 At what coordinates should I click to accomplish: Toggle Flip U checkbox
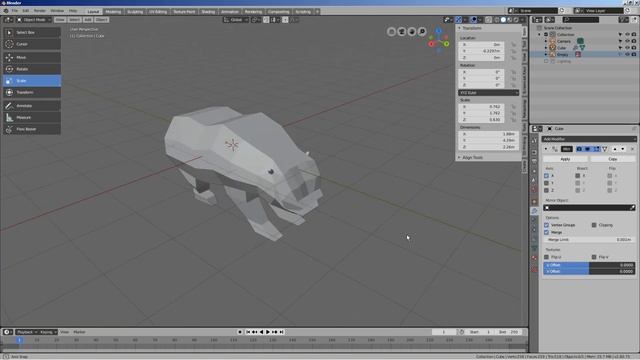pos(546,257)
